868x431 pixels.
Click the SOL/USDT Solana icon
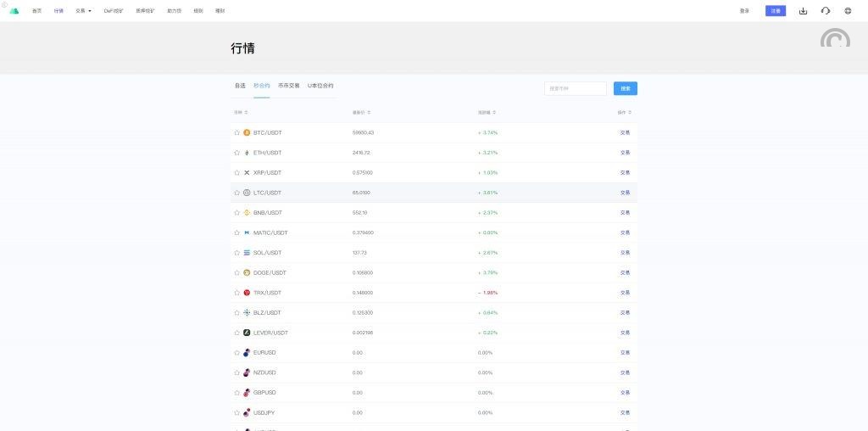pos(247,253)
